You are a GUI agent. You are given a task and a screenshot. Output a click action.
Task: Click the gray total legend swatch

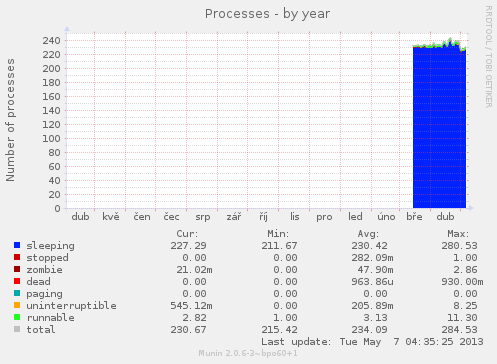click(17, 329)
